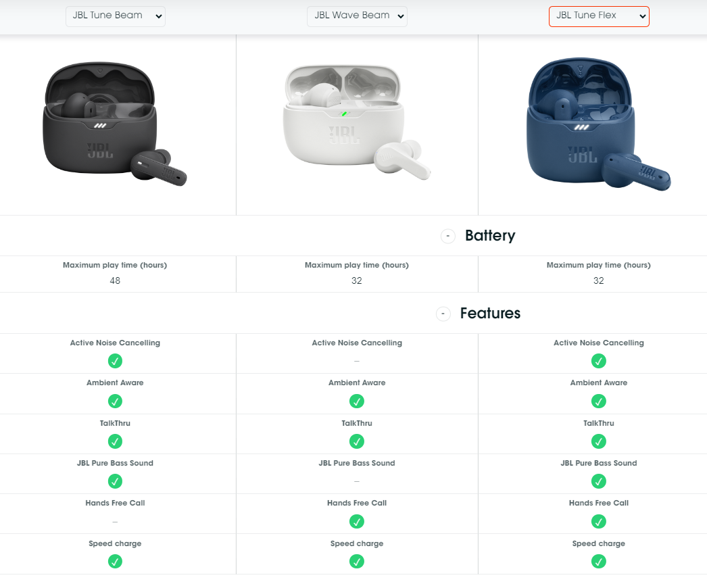Viewport: 707px width, 588px height.
Task: Click Wave Beam Active Noise Cancelling dash
Action: click(x=357, y=361)
